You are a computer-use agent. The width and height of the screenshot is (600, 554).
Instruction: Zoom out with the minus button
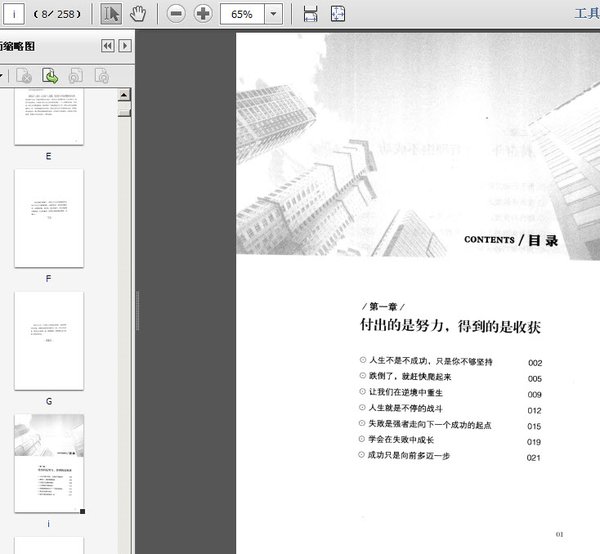pyautogui.click(x=176, y=14)
